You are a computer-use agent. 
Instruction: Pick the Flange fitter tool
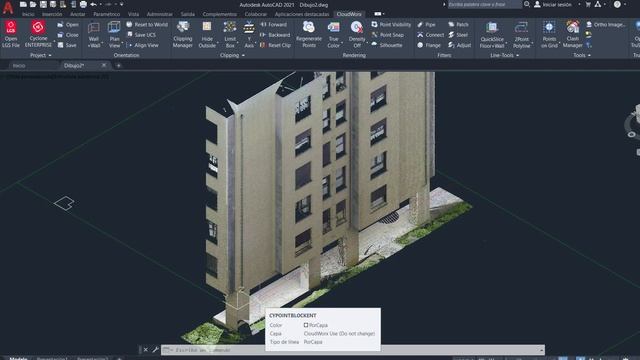[429, 45]
